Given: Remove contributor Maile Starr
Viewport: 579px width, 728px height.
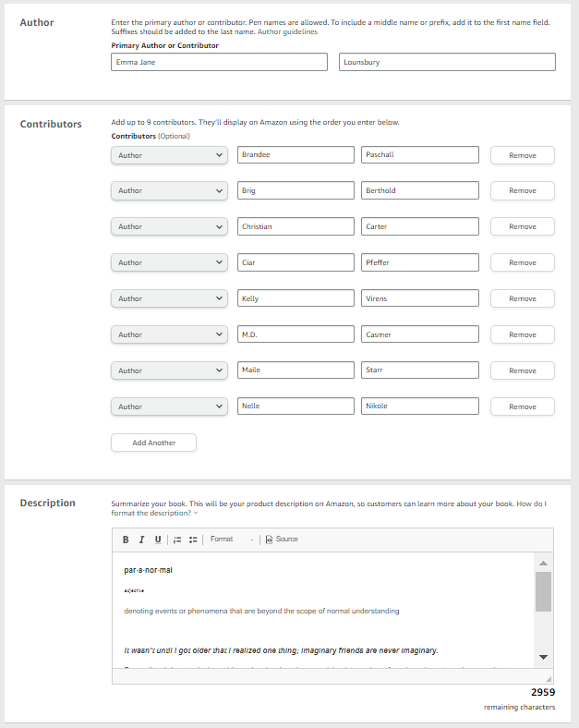Looking at the screenshot, I should click(x=523, y=370).
